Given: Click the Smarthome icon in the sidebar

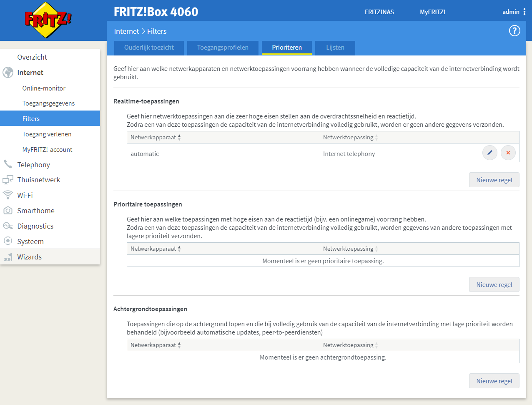Looking at the screenshot, I should pos(8,210).
